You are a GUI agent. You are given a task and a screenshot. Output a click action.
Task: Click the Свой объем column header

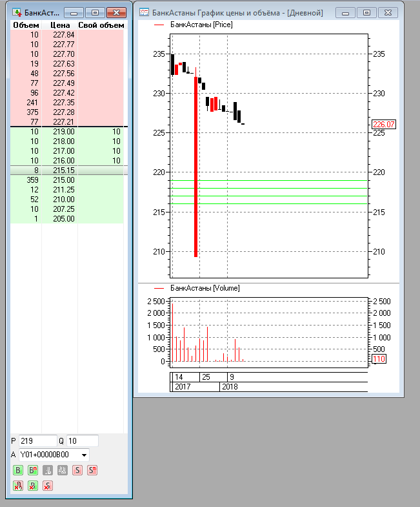coord(101,25)
